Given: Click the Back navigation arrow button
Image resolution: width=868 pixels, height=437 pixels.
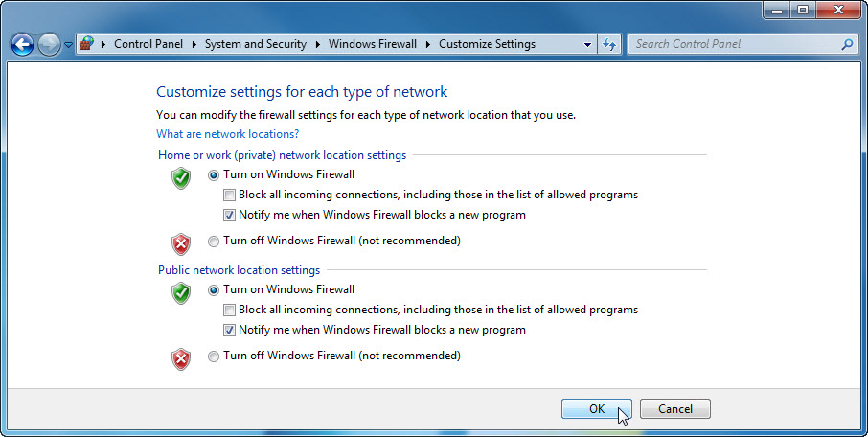Looking at the screenshot, I should pyautogui.click(x=22, y=44).
